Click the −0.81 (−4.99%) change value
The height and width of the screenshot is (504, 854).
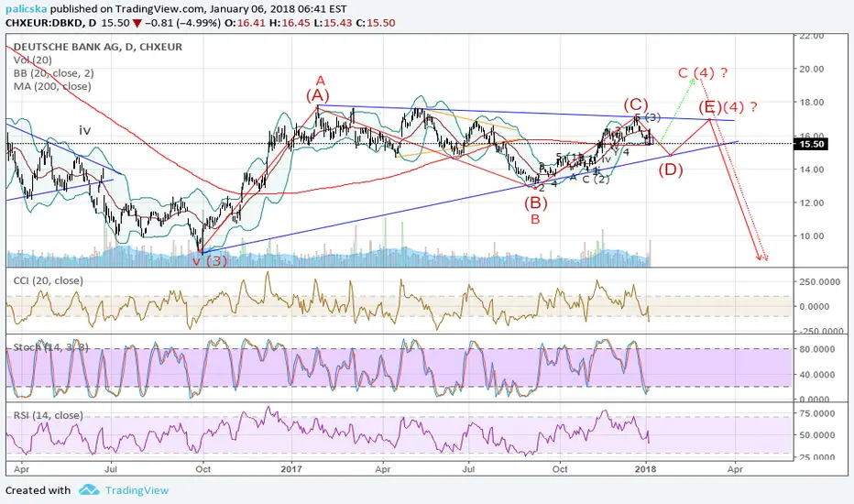click(x=182, y=23)
